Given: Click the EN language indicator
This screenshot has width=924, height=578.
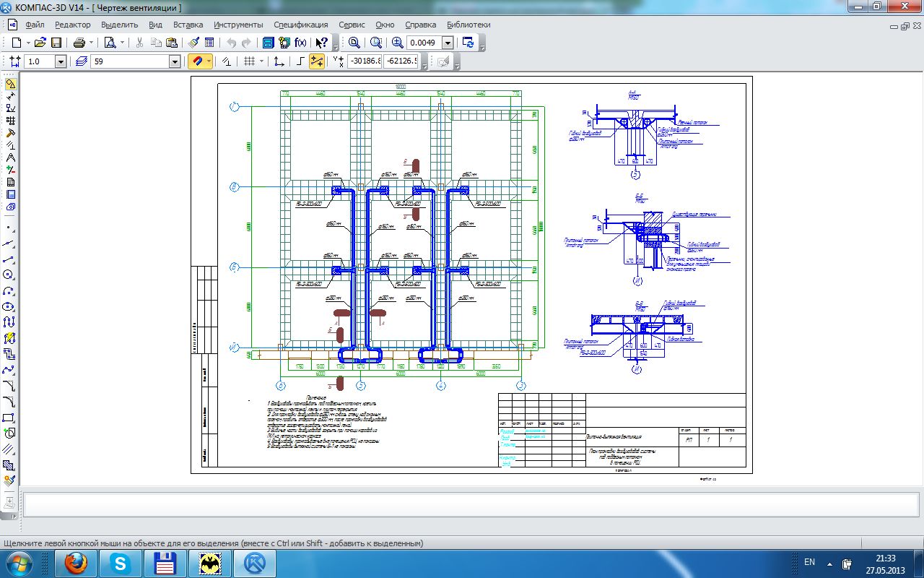Looking at the screenshot, I should point(809,562).
